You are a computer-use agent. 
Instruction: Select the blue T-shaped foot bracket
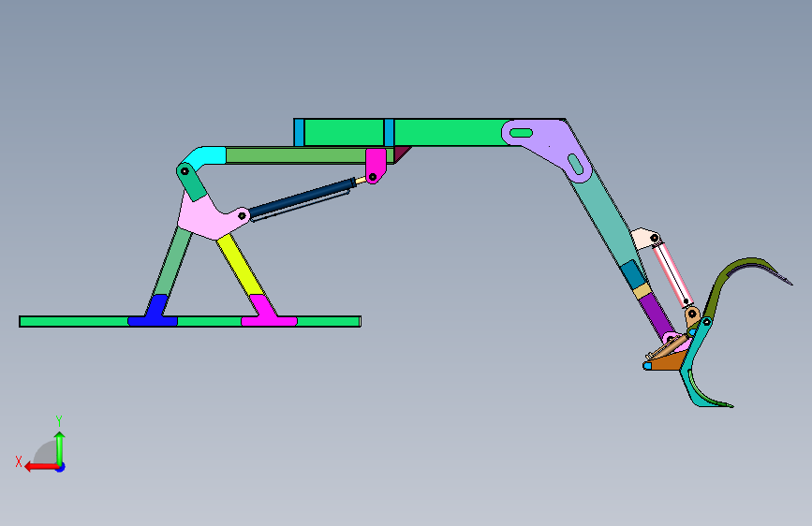(x=155, y=313)
